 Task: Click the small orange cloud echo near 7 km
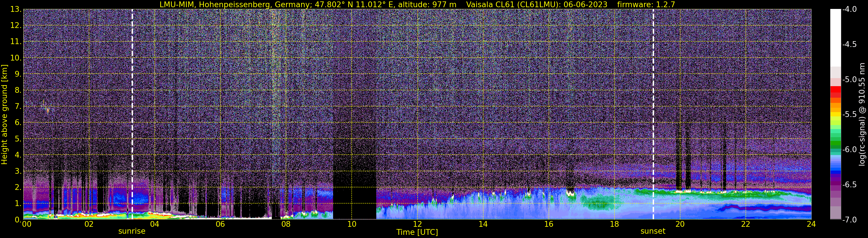coord(48,109)
